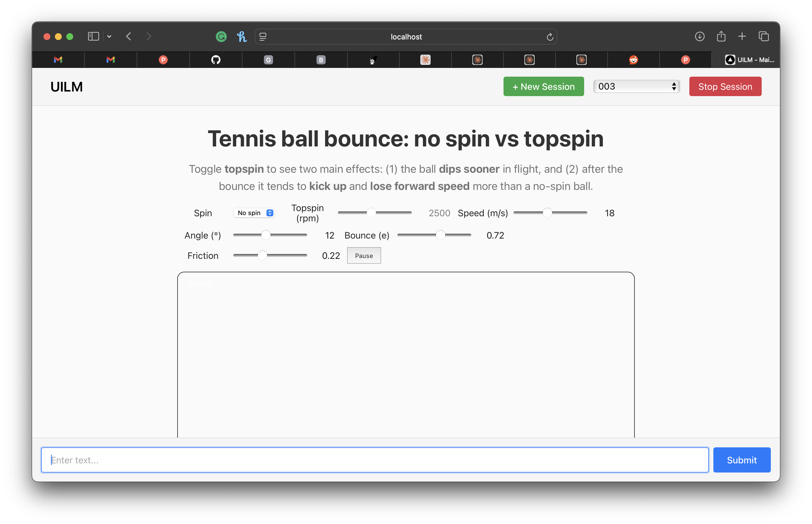Open the Spin dropdown set to No spin

pyautogui.click(x=254, y=213)
